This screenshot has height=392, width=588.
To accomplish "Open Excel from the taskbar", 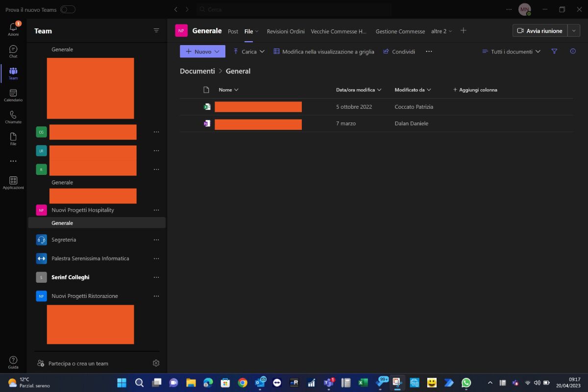I will pos(363,383).
